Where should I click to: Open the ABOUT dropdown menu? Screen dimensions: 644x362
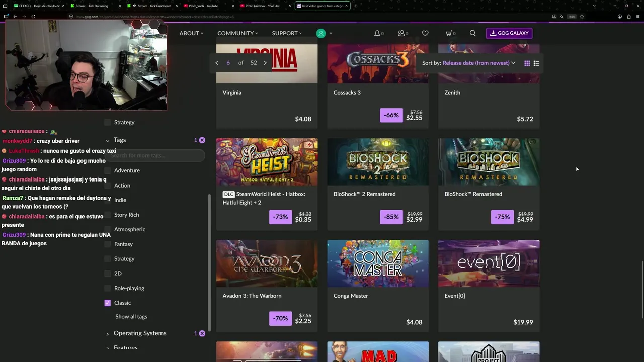(191, 33)
